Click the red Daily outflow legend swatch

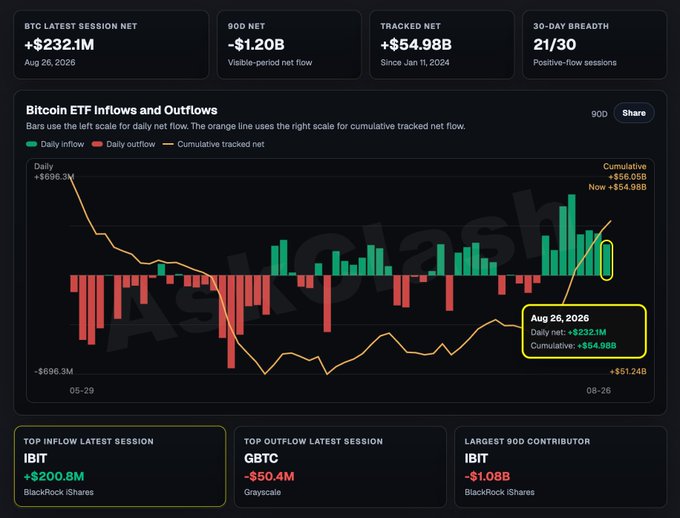click(97, 144)
